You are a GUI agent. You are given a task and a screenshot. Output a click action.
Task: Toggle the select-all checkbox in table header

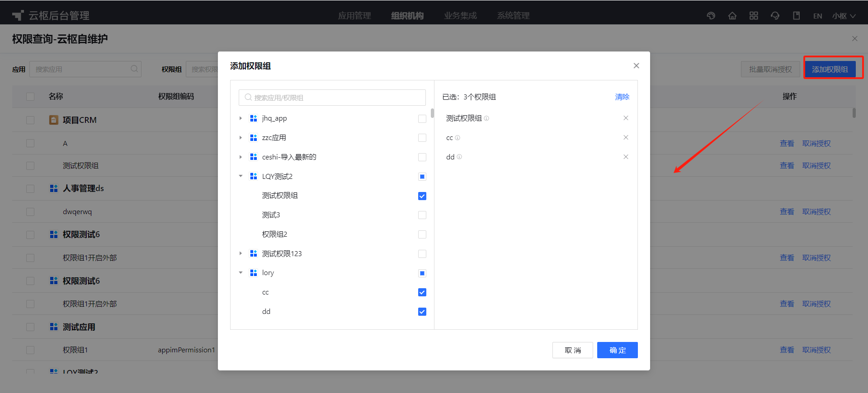click(30, 97)
